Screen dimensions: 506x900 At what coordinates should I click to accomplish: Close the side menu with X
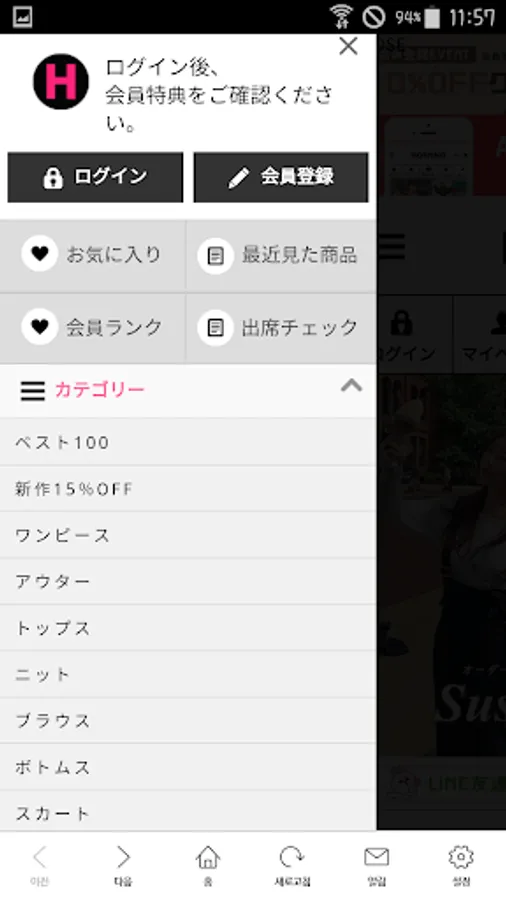[348, 46]
